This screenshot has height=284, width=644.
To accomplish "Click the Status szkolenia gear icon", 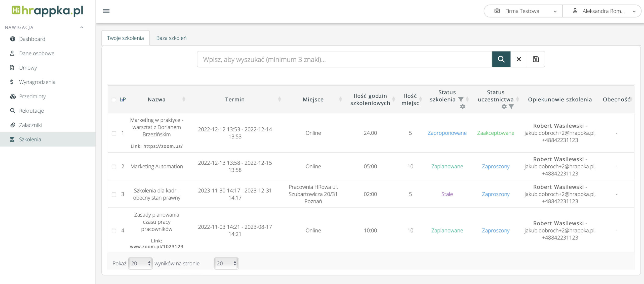I will pyautogui.click(x=463, y=107).
